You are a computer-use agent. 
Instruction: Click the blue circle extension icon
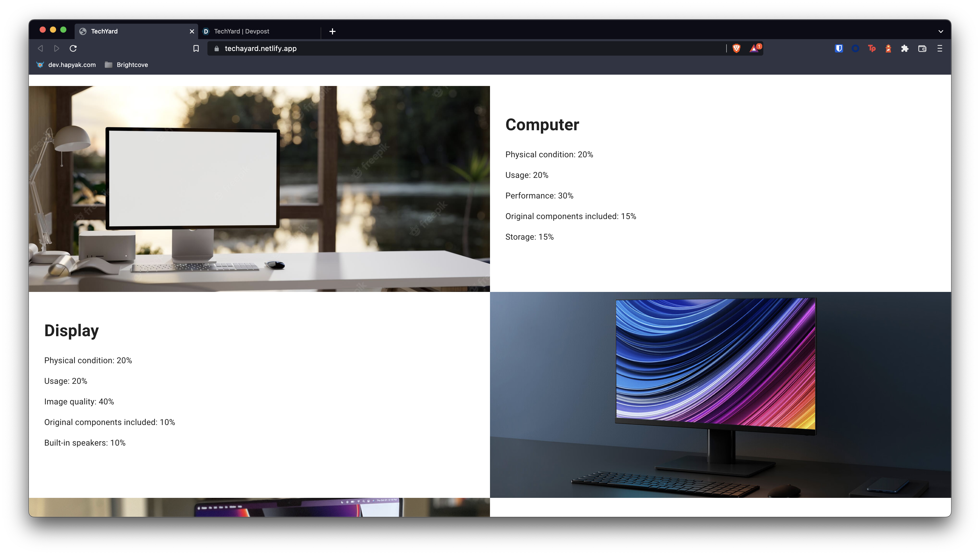coord(855,48)
